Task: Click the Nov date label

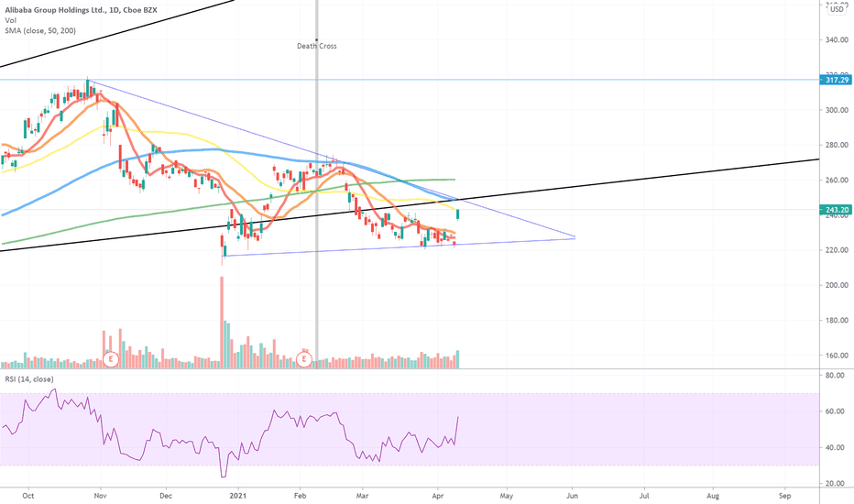Action: (x=101, y=496)
